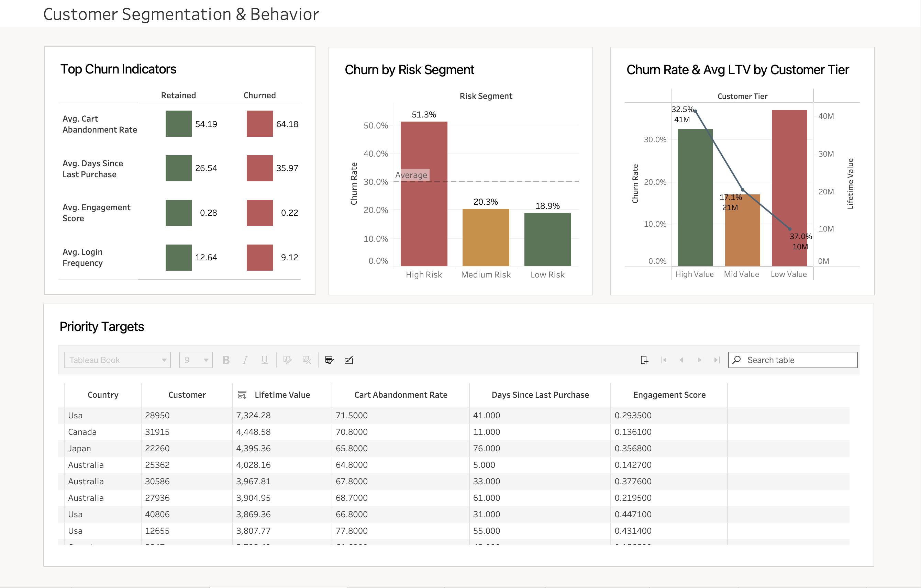Click the Mid Value axis label
The height and width of the screenshot is (588, 921).
(x=741, y=274)
